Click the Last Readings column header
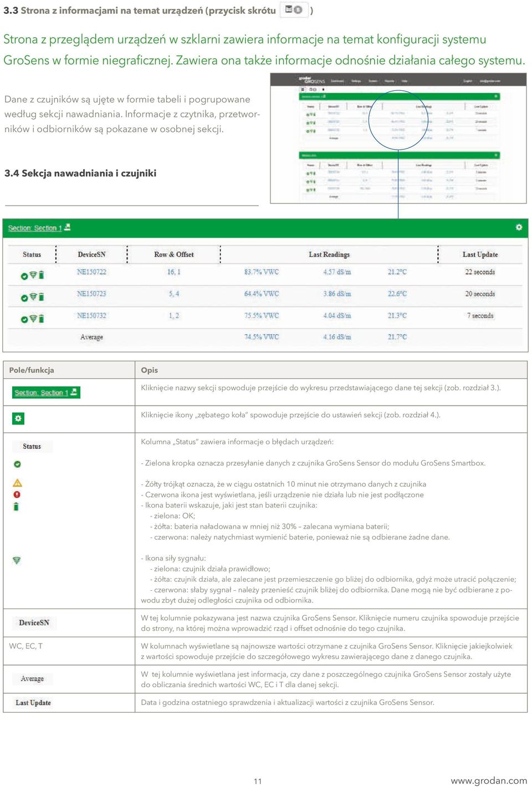The height and width of the screenshot is (787, 532). [x=329, y=254]
